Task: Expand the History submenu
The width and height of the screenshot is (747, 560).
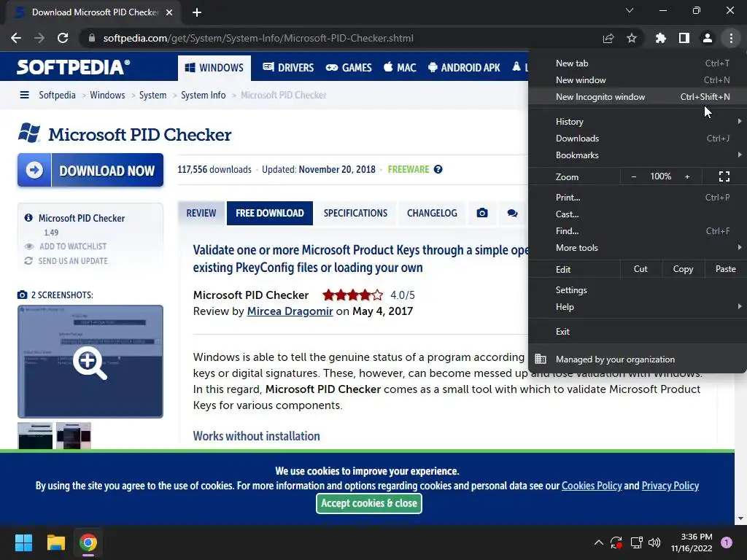Action: [x=638, y=122]
